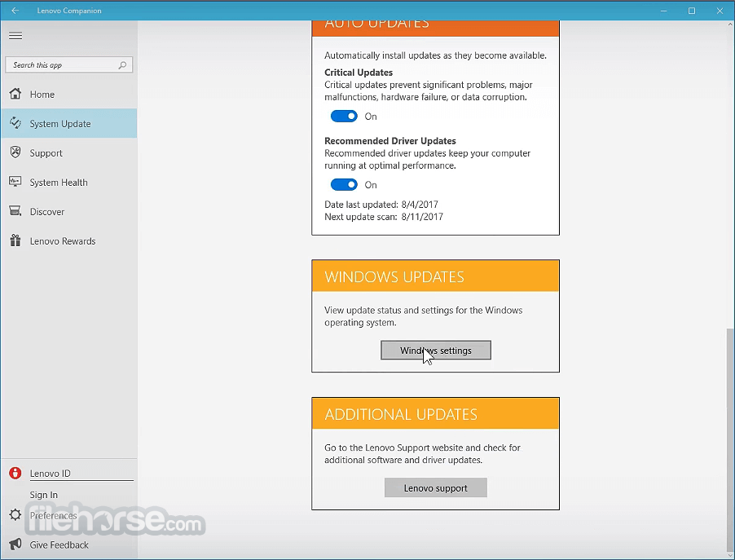This screenshot has height=560, width=735.
Task: Click the Discover shopping cart icon
Action: (15, 211)
